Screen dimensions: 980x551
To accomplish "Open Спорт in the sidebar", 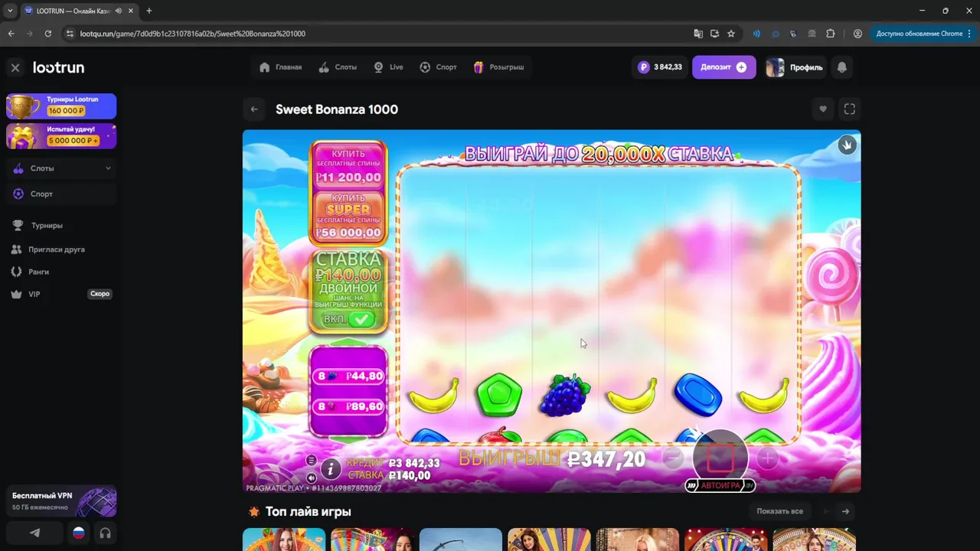I will click(61, 194).
